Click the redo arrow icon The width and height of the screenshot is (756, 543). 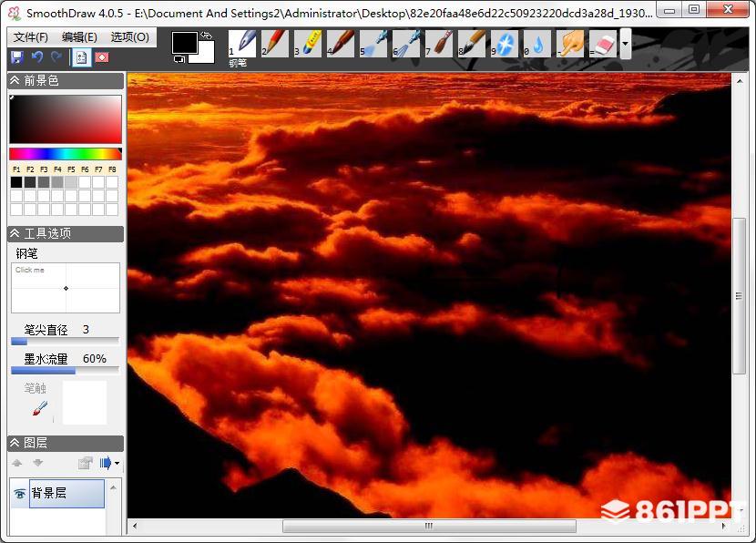pyautogui.click(x=56, y=57)
